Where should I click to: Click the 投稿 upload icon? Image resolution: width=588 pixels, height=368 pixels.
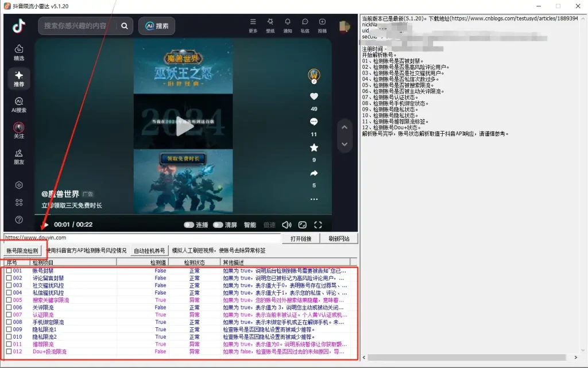pyautogui.click(x=322, y=26)
